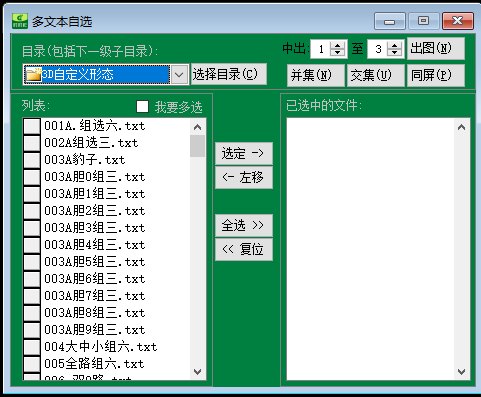The height and width of the screenshot is (397, 481).
Task: Select file name 003A胆0组三.txt
Action: coord(95,177)
